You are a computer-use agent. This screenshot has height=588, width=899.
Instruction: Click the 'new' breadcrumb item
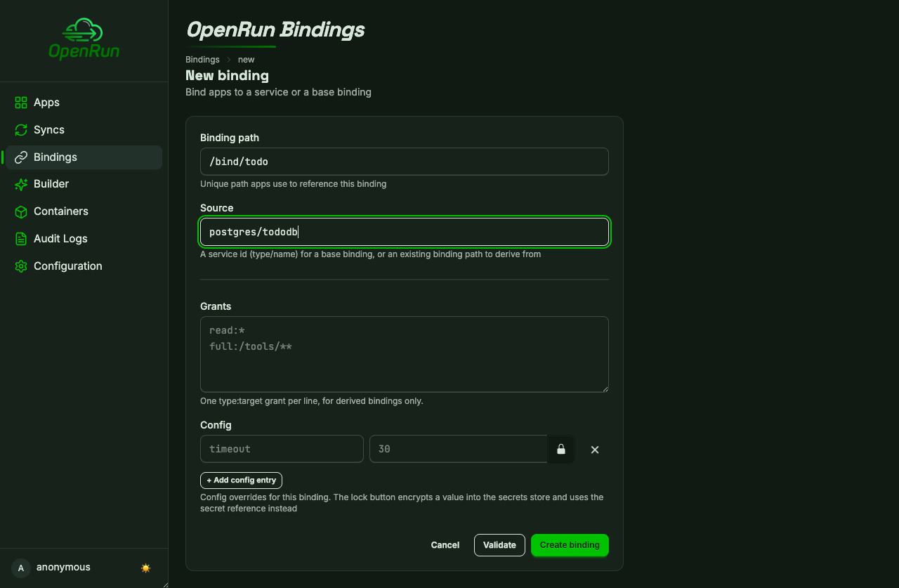click(246, 60)
